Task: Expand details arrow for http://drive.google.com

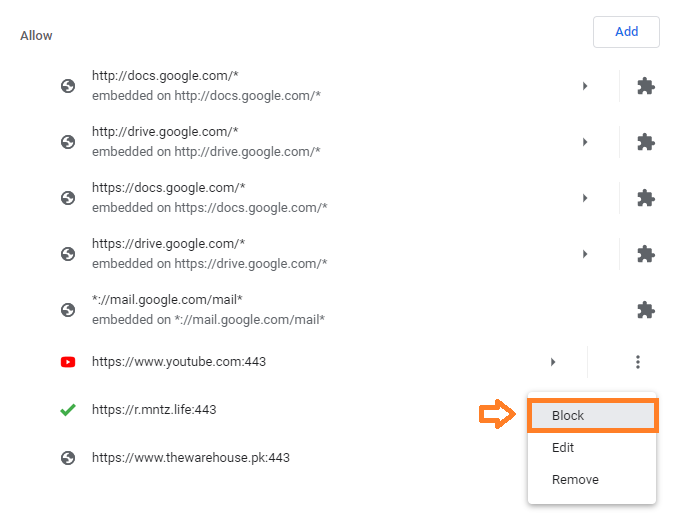Action: point(585,142)
